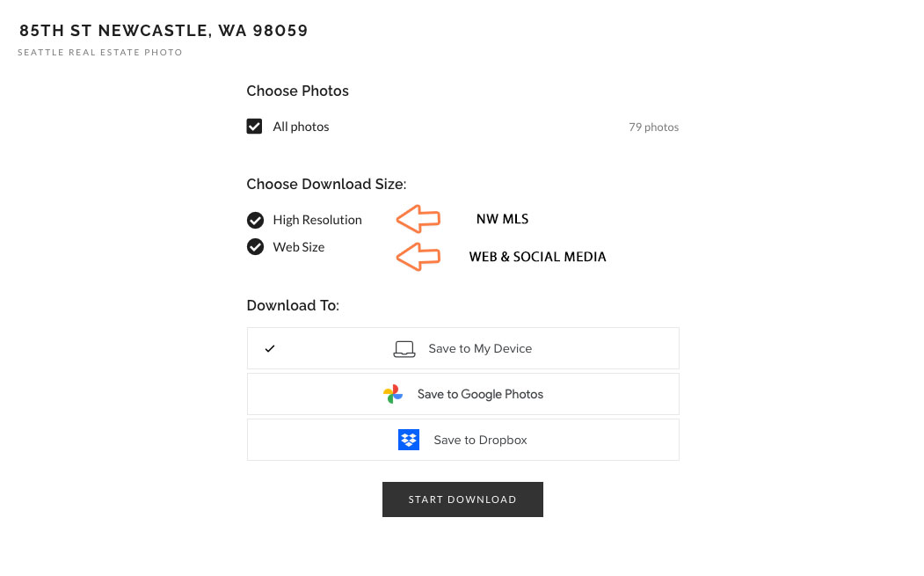Click the laptop device icon

tap(404, 349)
